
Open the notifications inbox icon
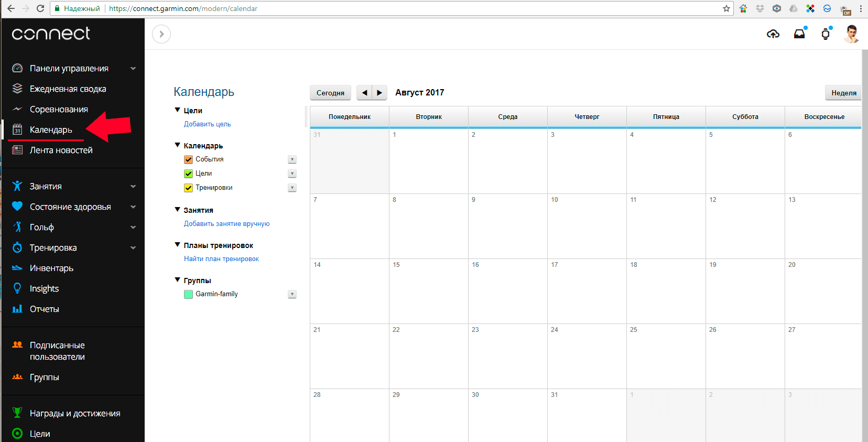pos(799,34)
